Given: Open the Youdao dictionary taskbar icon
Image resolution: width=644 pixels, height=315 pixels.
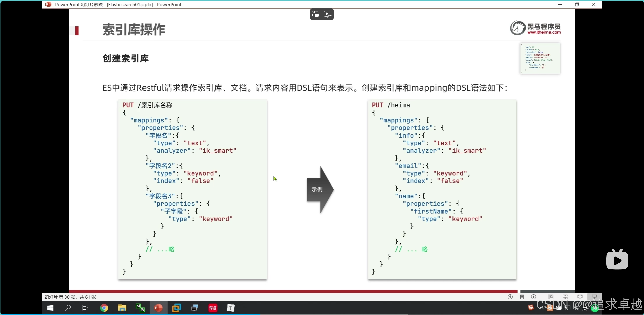Looking at the screenshot, I should [213, 308].
